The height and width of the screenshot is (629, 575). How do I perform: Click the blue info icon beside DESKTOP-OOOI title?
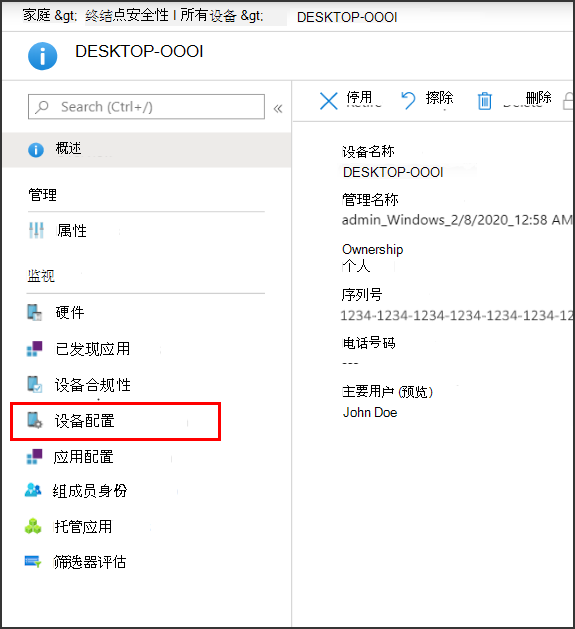click(x=42, y=56)
